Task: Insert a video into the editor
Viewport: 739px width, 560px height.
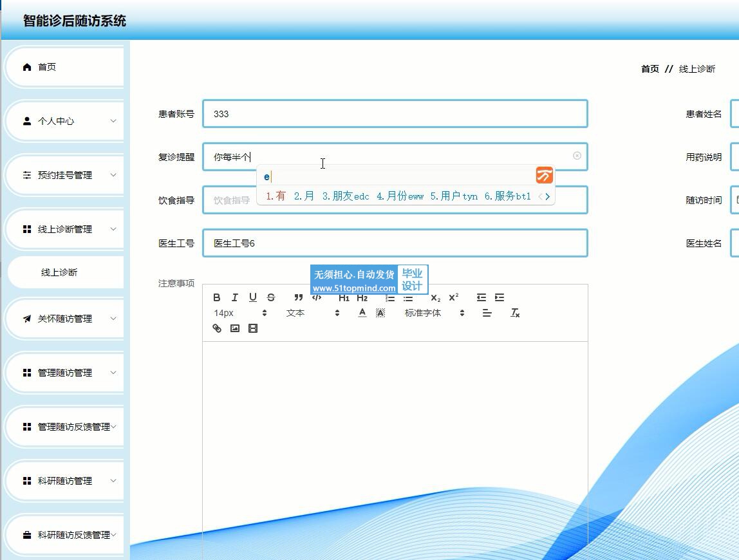Action: point(253,328)
